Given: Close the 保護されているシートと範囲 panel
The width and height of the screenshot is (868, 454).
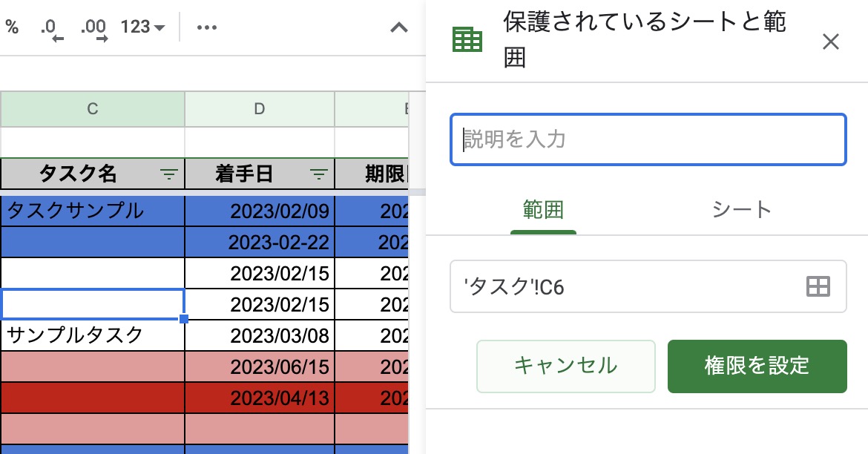Looking at the screenshot, I should (831, 42).
